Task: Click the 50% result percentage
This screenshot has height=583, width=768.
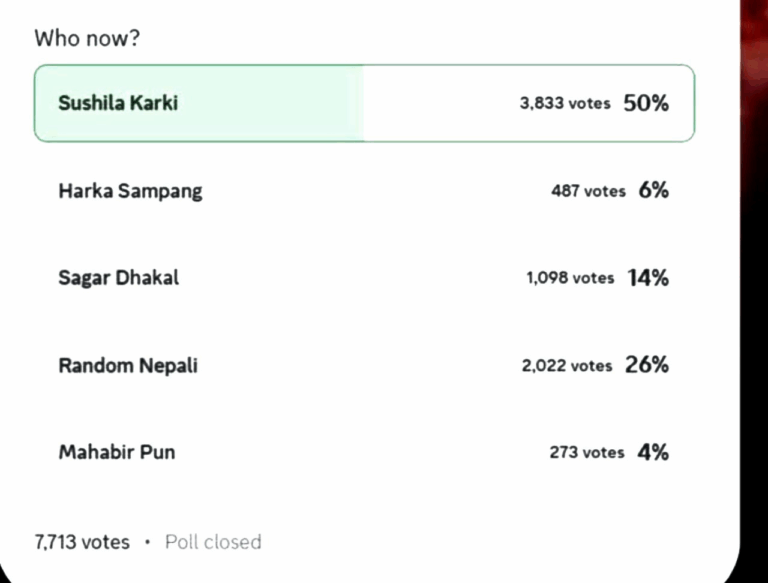Action: (646, 103)
